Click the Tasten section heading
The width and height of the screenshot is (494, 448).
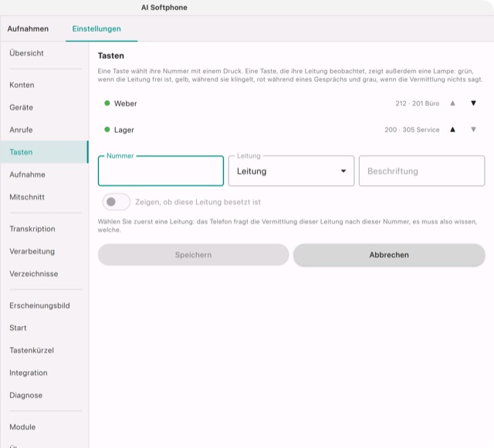[x=111, y=56]
